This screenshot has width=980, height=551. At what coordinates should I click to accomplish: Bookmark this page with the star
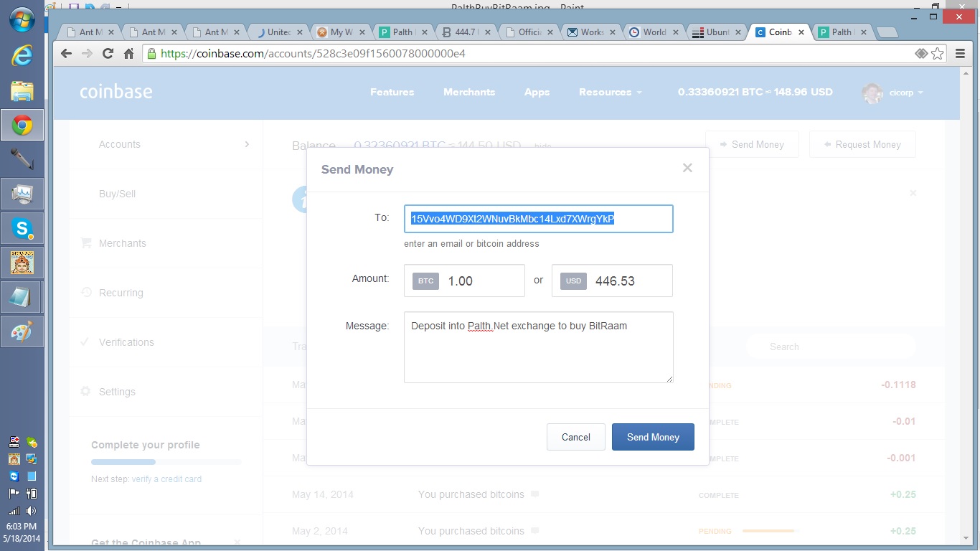[938, 53]
